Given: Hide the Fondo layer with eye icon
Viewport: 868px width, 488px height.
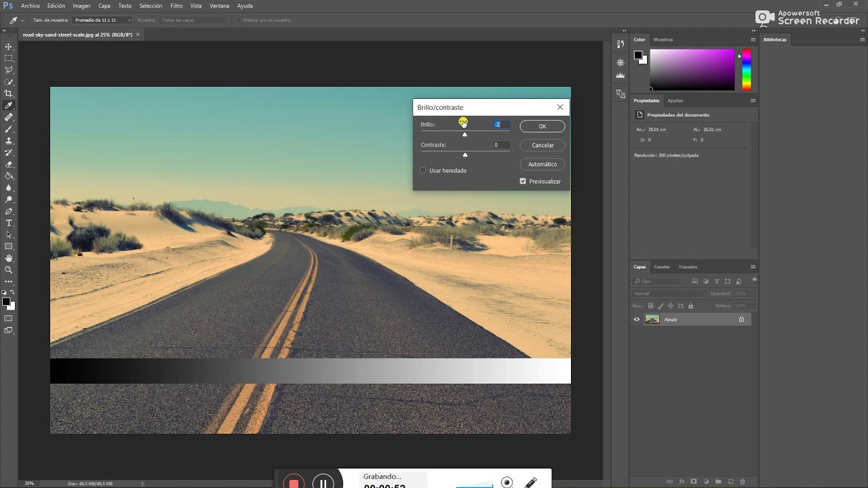Looking at the screenshot, I should (x=637, y=319).
